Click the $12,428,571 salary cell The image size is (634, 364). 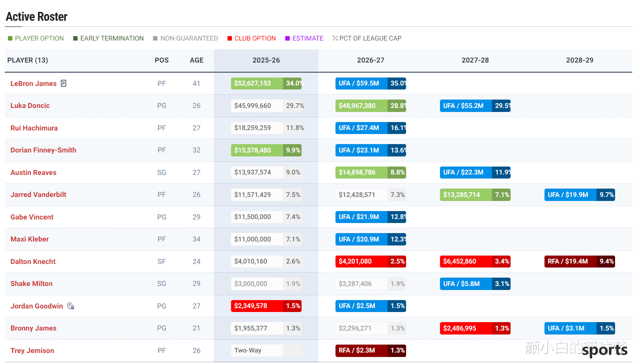371,195
